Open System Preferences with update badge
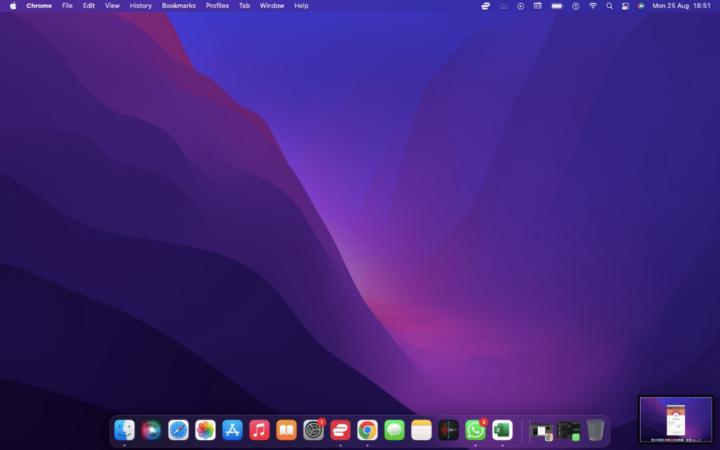 coord(313,430)
